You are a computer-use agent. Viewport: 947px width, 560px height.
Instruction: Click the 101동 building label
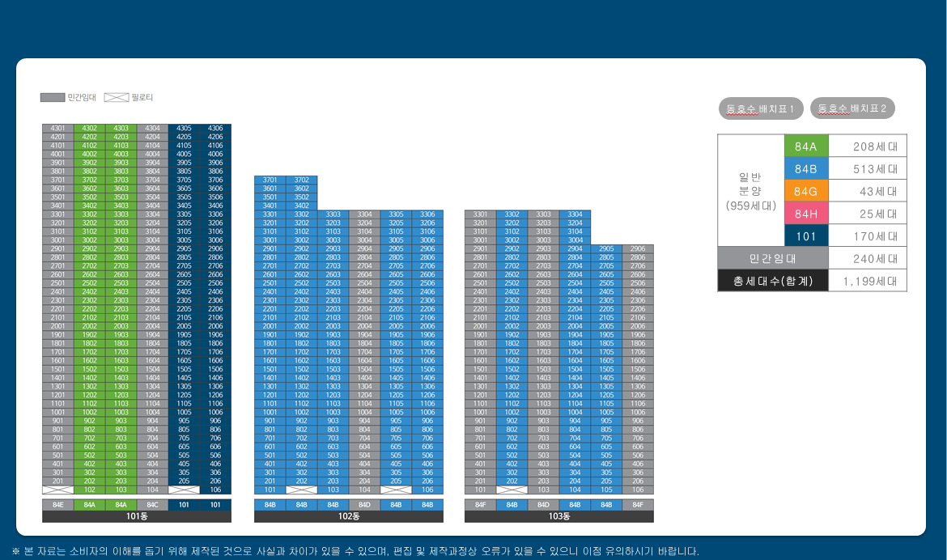[x=137, y=516]
